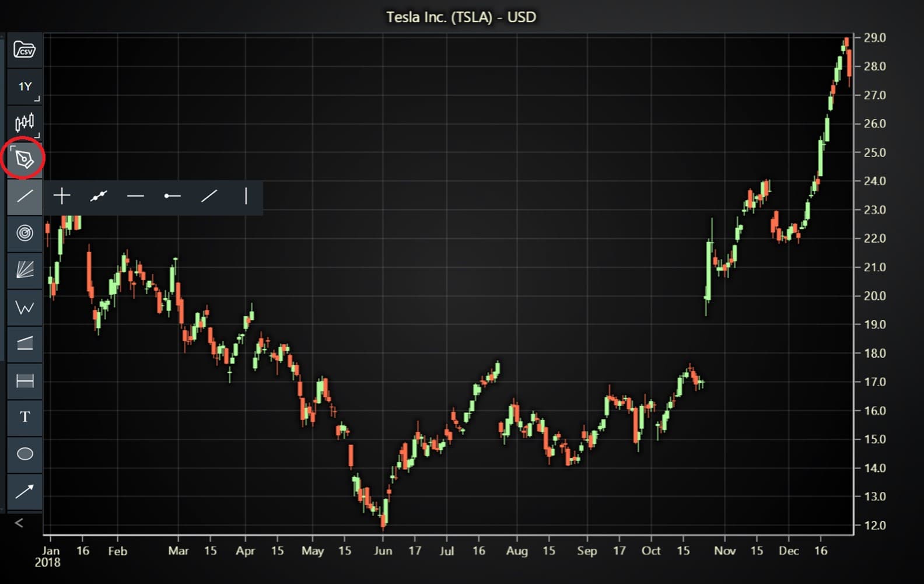Select the ellipse shape tool
Viewport: 924px width, 584px height.
click(24, 454)
